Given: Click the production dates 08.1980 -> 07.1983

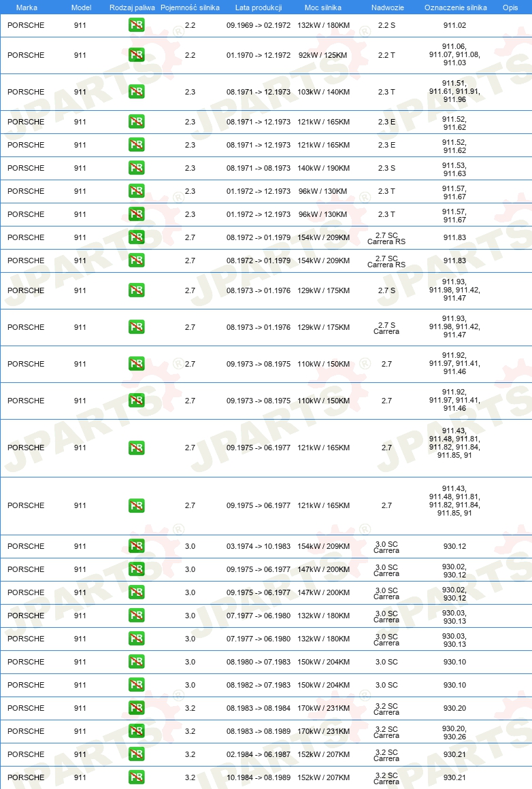Looking at the screenshot, I should click(x=259, y=662).
